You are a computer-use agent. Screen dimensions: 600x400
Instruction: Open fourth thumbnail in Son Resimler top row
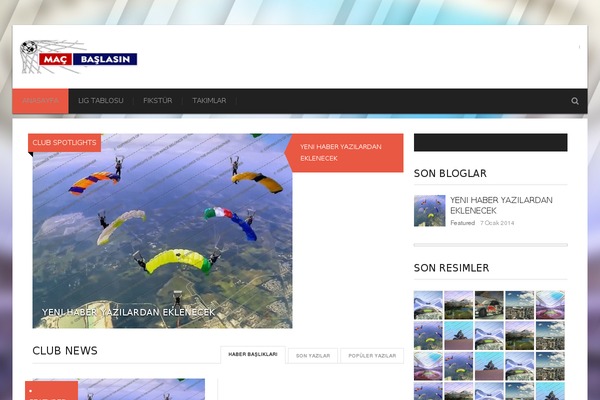(520, 305)
